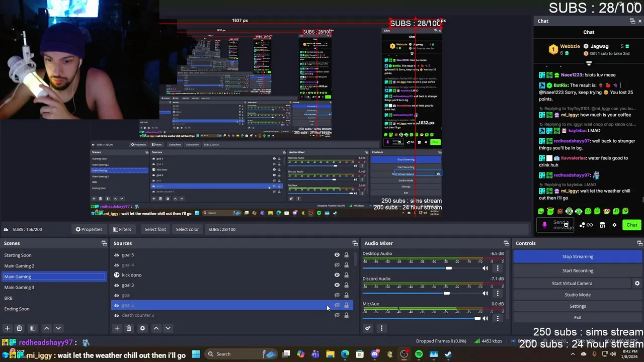
Task: Click Start Virtual Camera
Action: click(x=572, y=283)
